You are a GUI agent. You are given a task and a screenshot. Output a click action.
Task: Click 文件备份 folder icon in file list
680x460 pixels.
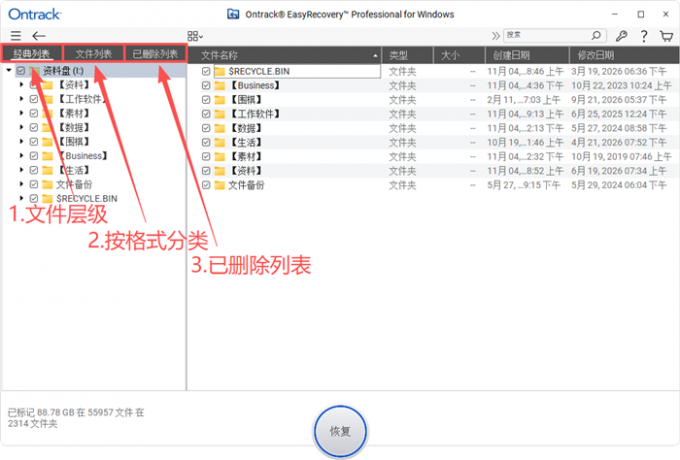click(x=220, y=185)
